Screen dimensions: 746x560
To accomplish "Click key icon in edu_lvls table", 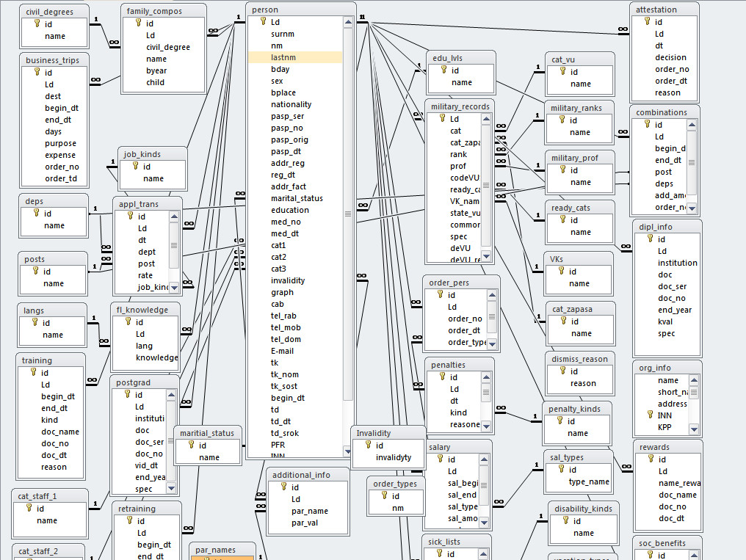I will 444,70.
